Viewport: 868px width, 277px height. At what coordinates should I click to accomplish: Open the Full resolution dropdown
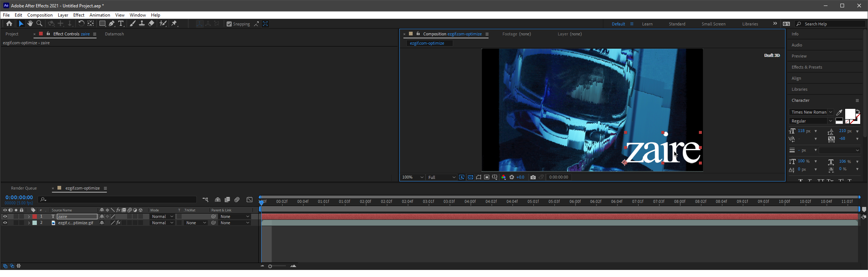point(442,177)
